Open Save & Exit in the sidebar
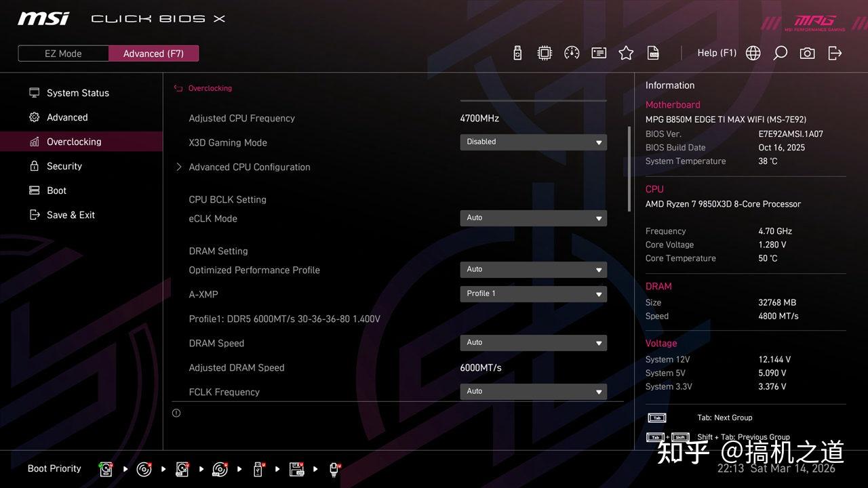 click(81, 215)
